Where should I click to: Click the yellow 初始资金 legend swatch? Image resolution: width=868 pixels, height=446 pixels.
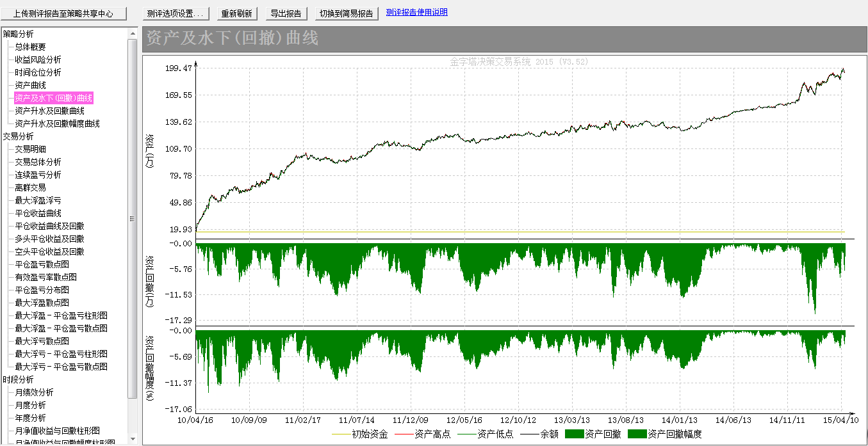click(x=341, y=434)
